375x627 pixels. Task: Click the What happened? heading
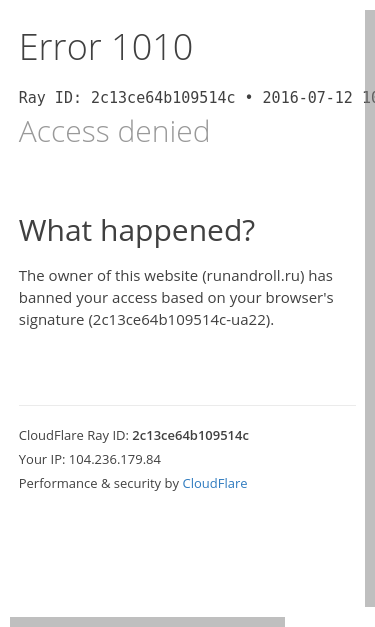[x=137, y=230]
